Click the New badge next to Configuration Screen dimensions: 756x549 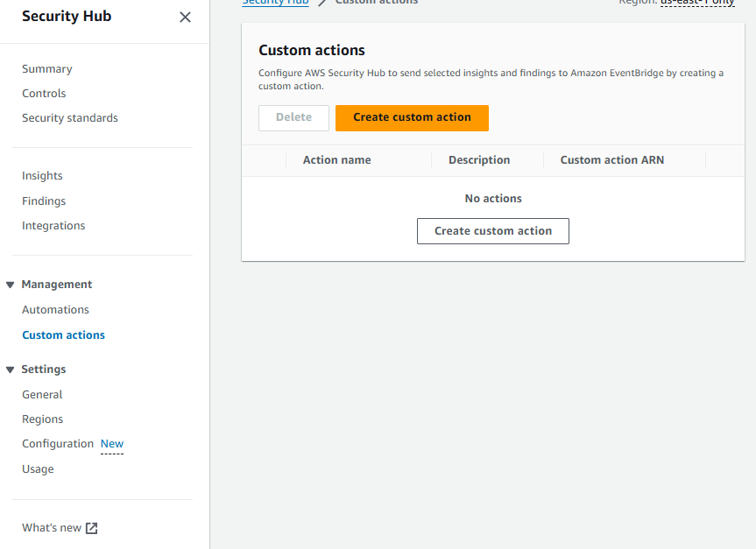point(112,444)
